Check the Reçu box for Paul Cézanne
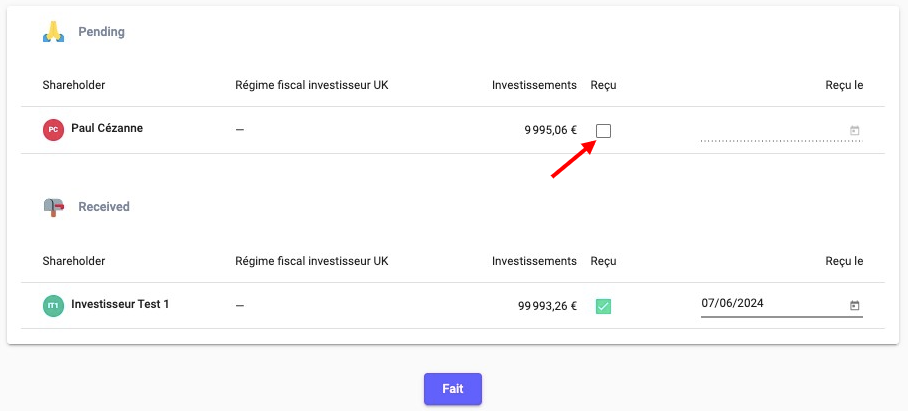This screenshot has width=908, height=411. pos(604,131)
